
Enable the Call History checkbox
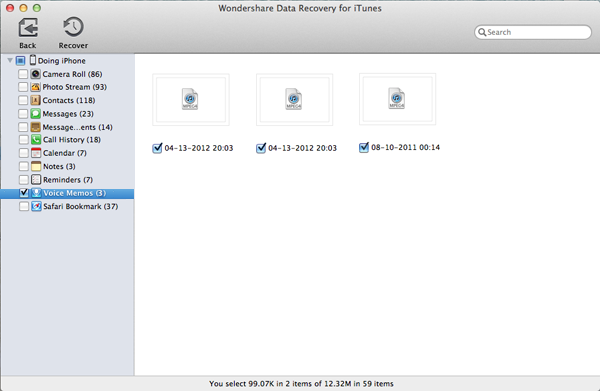pyautogui.click(x=23, y=140)
